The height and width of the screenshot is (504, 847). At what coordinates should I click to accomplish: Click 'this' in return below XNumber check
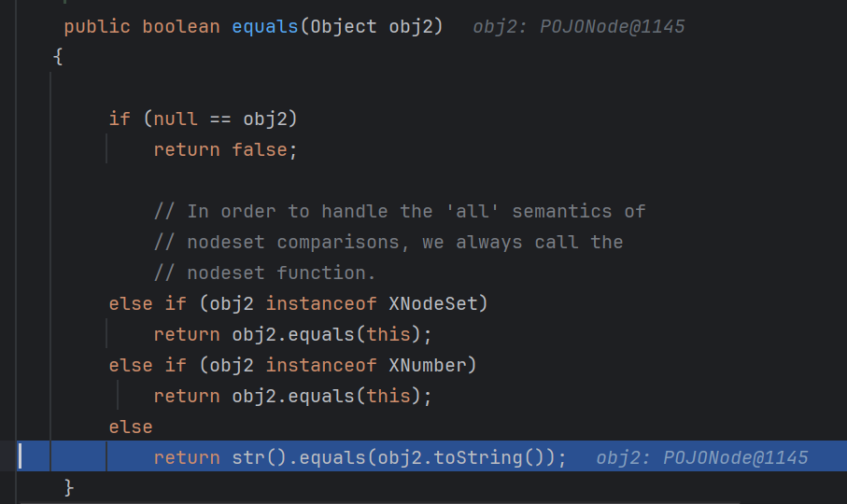(x=388, y=396)
